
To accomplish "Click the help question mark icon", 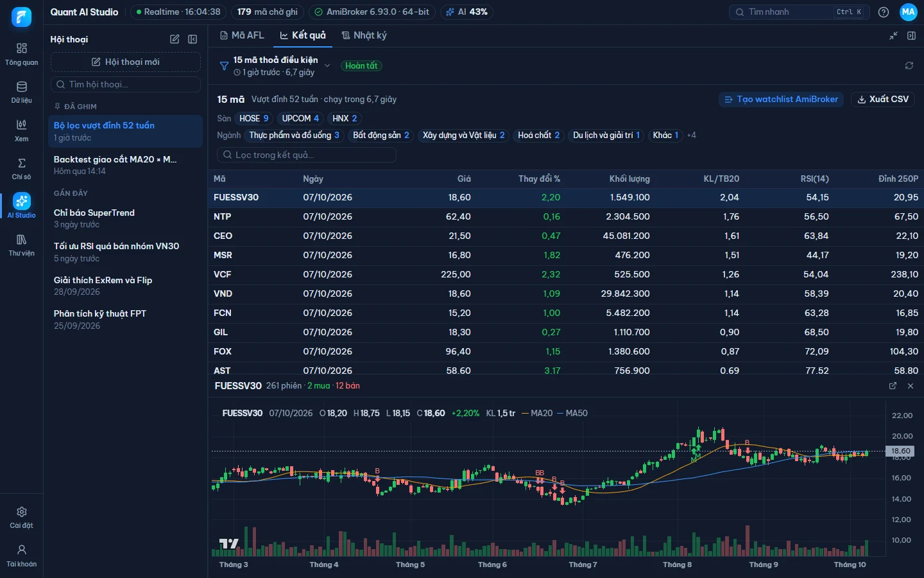I will (884, 12).
